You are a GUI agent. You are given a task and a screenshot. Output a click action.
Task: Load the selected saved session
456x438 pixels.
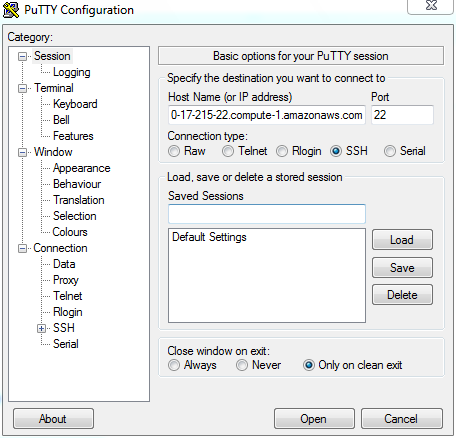click(402, 240)
